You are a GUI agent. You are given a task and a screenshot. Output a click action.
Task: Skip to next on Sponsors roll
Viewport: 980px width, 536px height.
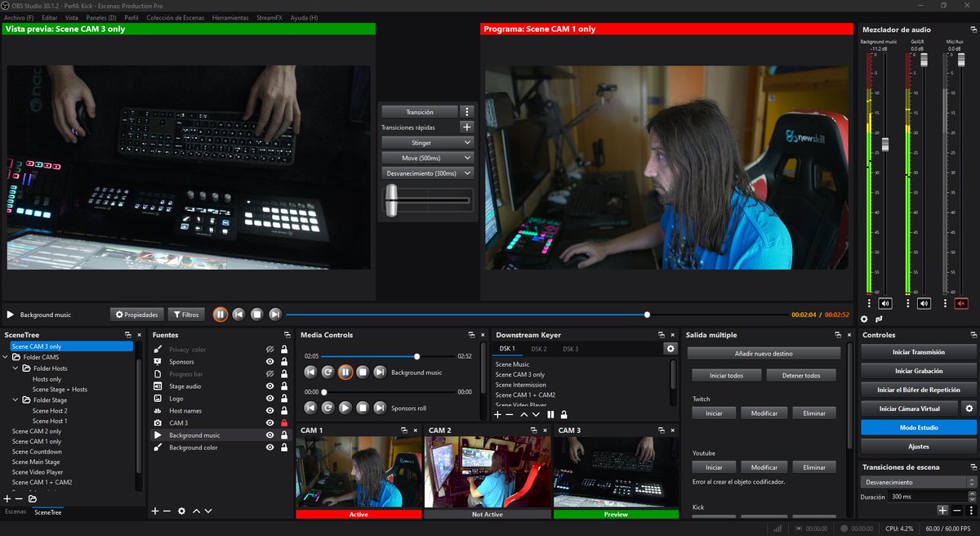(380, 407)
